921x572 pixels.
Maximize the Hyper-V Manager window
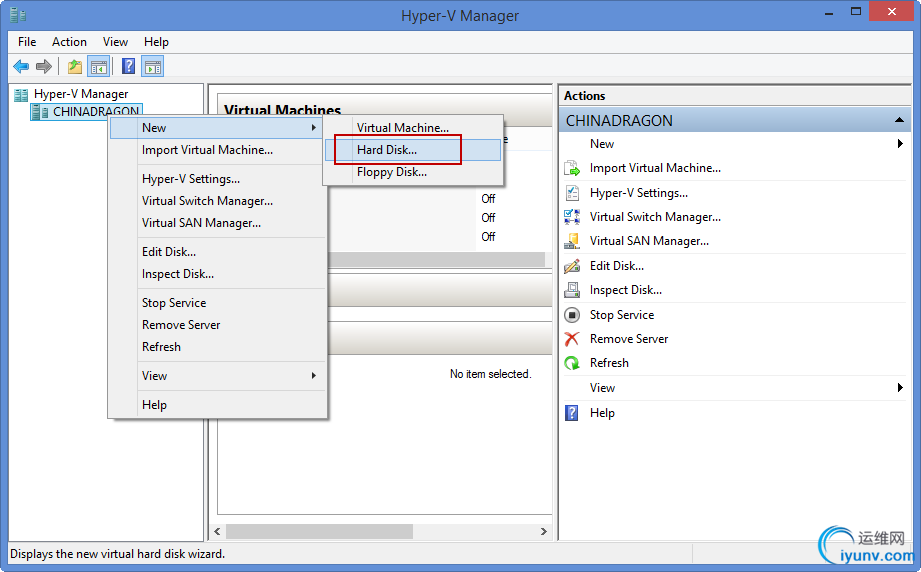tap(856, 12)
